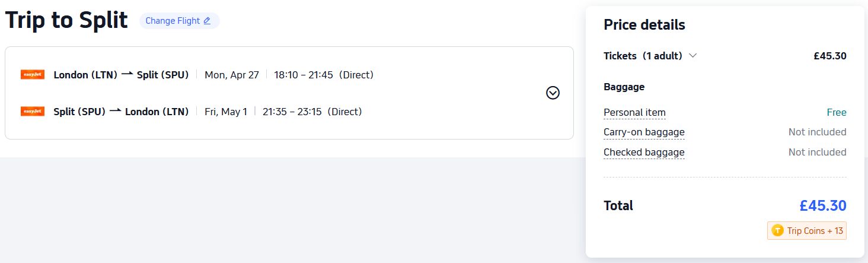Click the Checked baggage link

[644, 152]
